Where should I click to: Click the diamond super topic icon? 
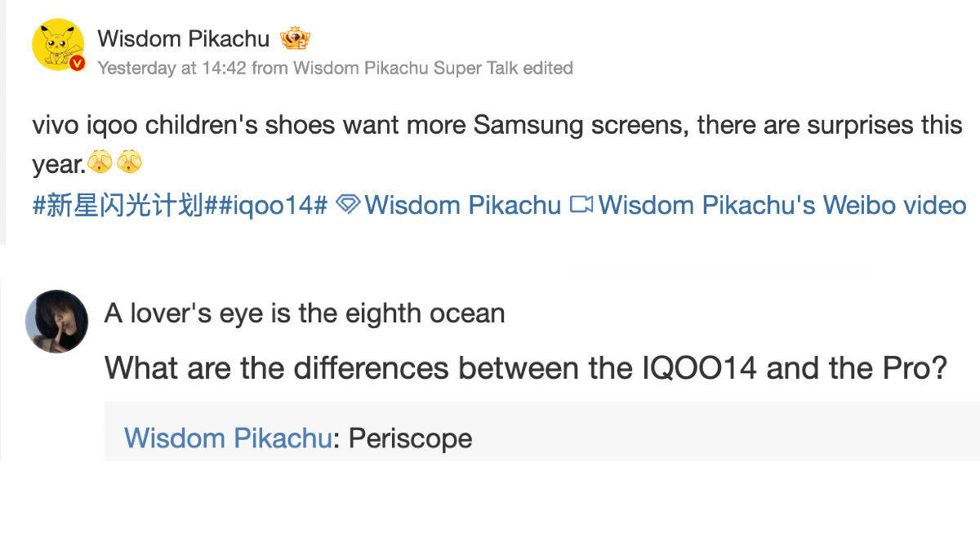click(x=348, y=205)
